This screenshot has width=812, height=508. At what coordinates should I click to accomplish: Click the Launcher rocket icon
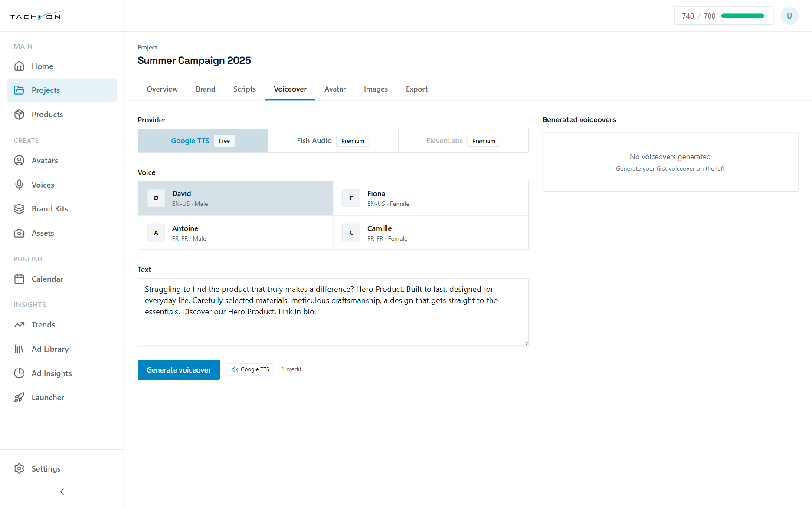click(x=19, y=397)
